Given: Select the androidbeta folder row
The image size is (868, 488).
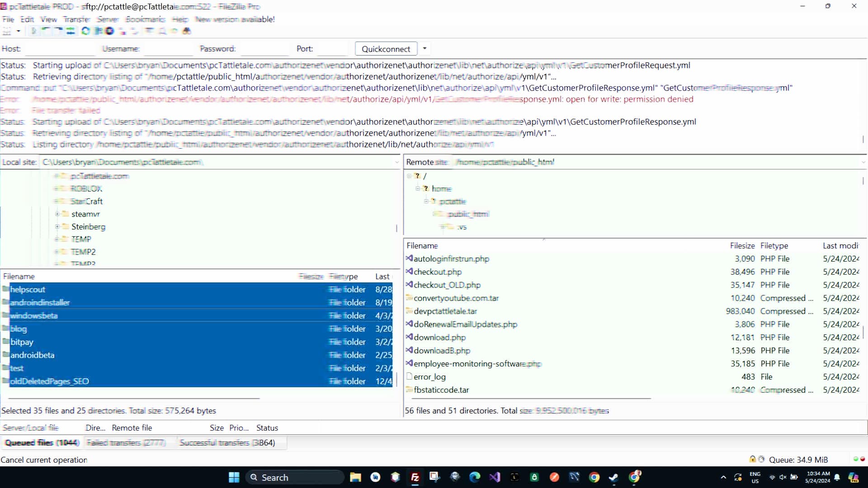Looking at the screenshot, I should point(197,355).
